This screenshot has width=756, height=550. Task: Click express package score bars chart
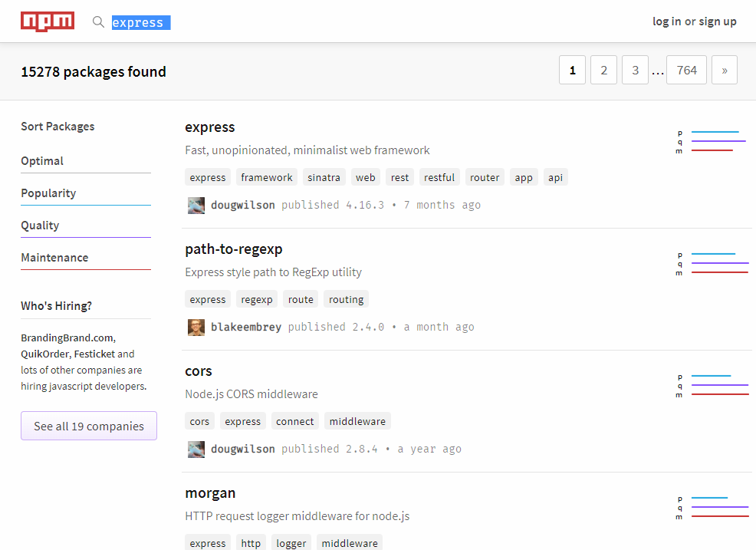click(x=712, y=141)
